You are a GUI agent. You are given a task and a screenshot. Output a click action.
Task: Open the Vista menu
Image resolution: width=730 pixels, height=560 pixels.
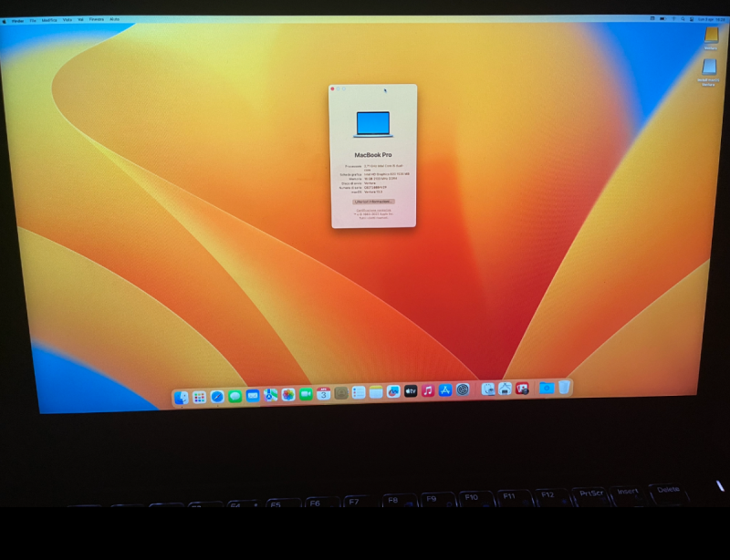pos(68,20)
